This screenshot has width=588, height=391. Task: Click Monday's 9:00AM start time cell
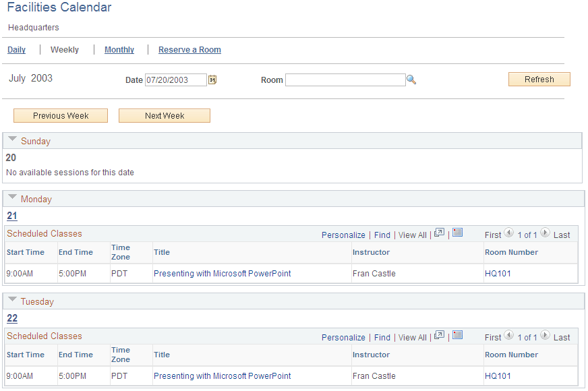point(20,274)
